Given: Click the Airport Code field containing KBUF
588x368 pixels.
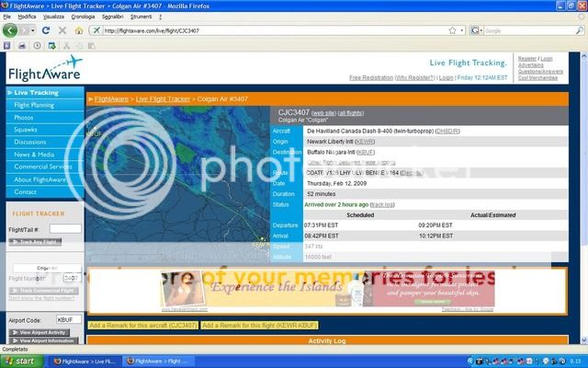Looking at the screenshot, I should [x=68, y=319].
